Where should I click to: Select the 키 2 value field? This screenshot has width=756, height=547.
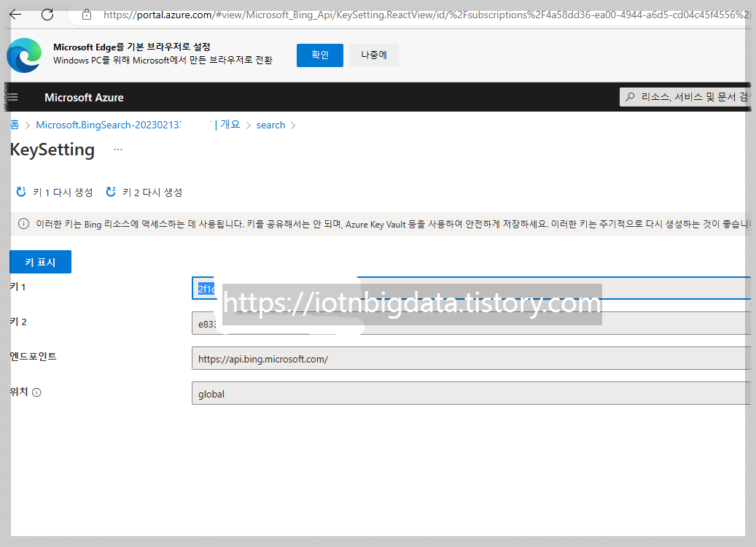[471, 323]
